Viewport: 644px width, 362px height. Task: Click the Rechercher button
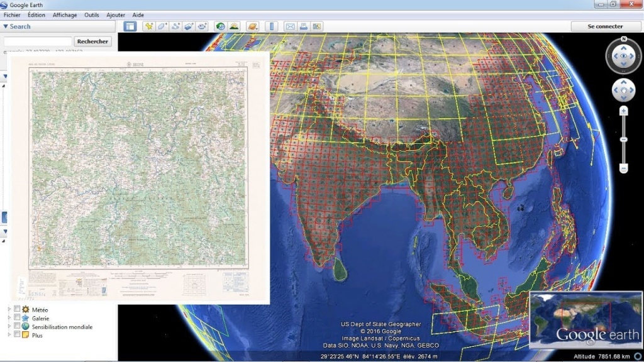(94, 41)
